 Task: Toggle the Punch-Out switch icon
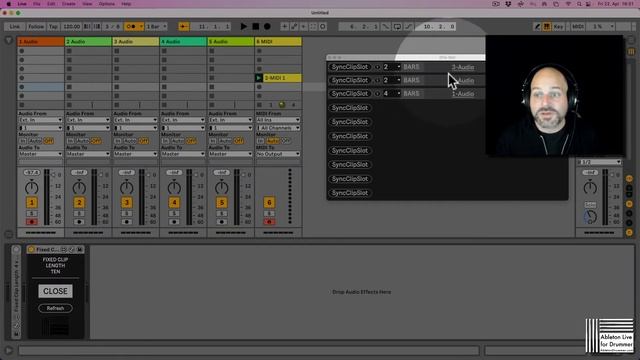tap(408, 27)
